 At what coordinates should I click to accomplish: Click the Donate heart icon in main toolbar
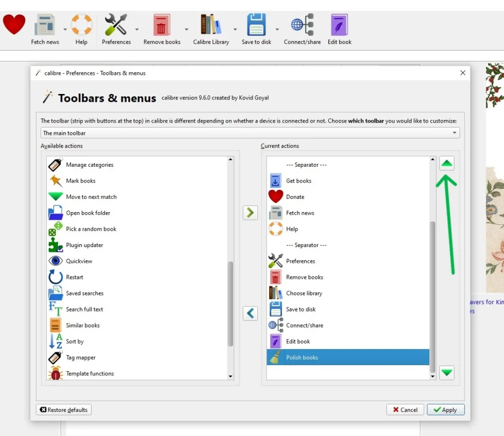pyautogui.click(x=14, y=24)
